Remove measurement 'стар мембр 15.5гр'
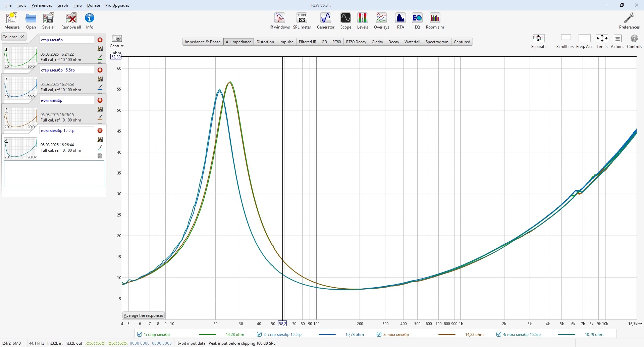 click(x=100, y=70)
